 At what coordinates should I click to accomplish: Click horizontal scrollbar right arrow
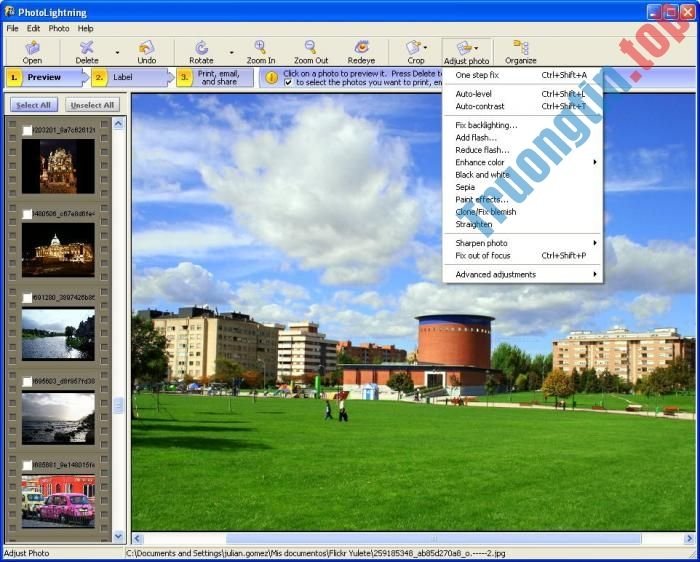point(689,538)
